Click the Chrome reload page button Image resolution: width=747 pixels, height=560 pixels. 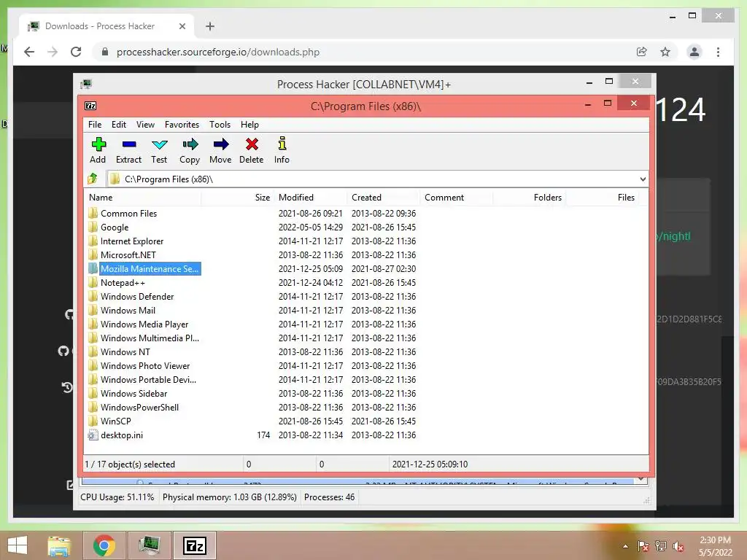point(76,52)
